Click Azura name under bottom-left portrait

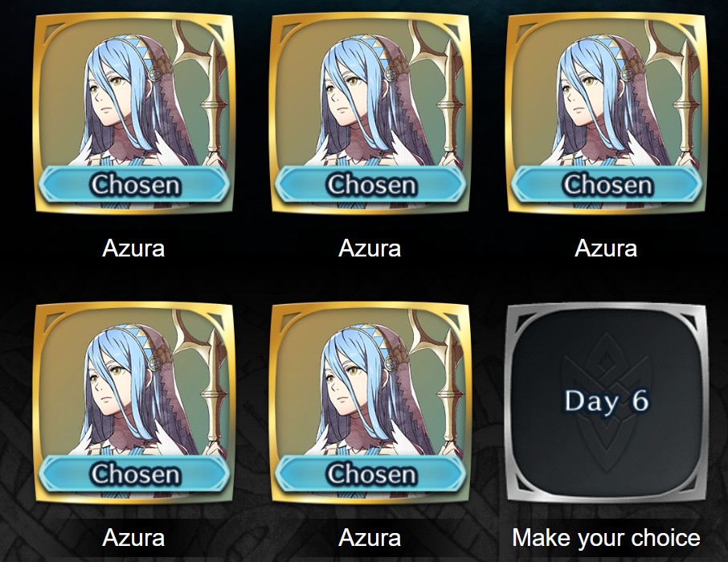click(x=133, y=538)
